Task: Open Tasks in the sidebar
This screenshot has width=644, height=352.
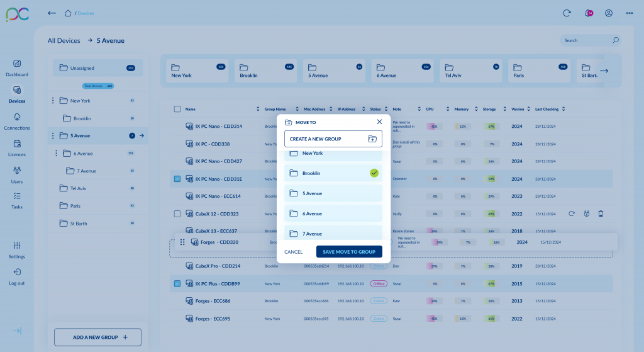Action: point(17,201)
